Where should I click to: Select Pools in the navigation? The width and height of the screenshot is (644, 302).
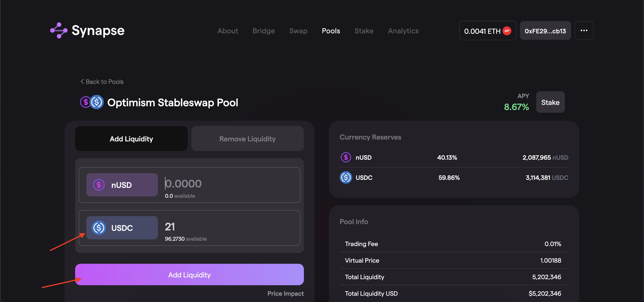331,31
